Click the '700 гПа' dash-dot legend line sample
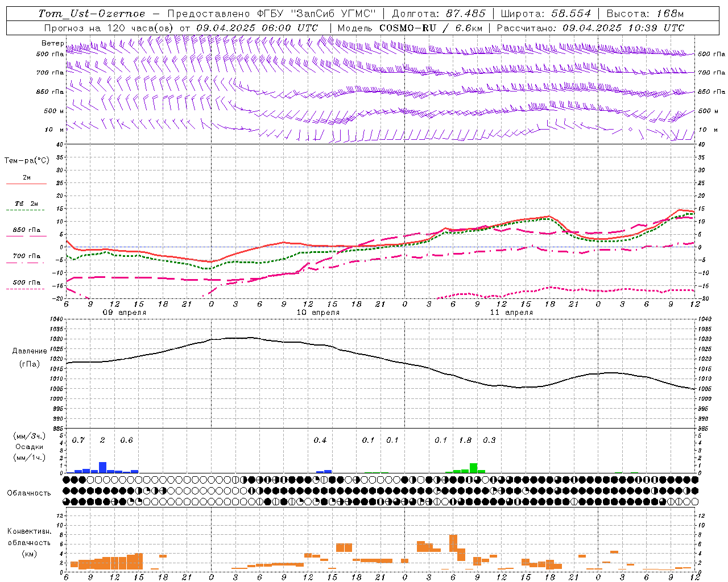The width and height of the screenshot is (728, 582). 26,263
